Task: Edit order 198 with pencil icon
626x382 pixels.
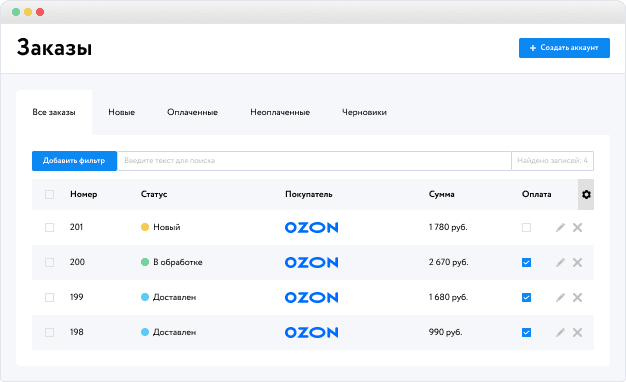Action: pyautogui.click(x=561, y=333)
